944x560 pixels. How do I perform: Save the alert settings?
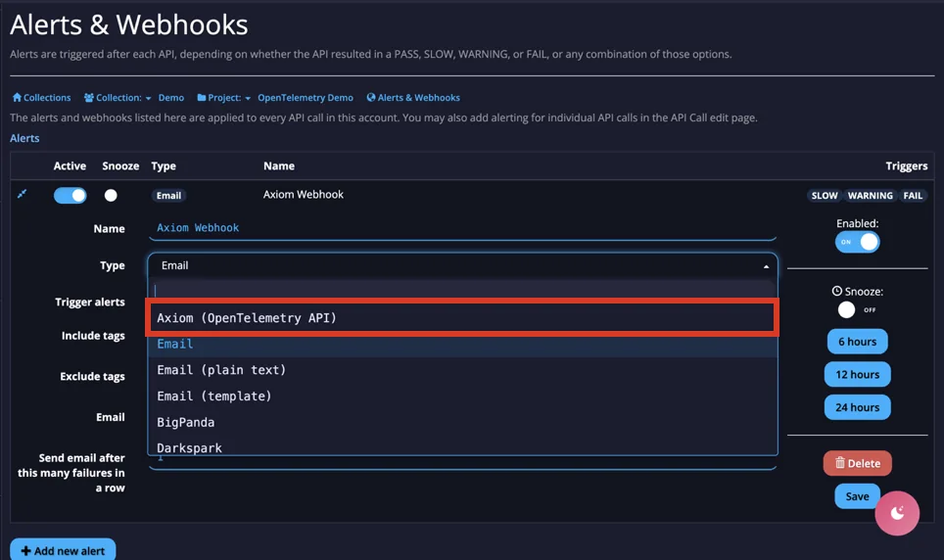click(x=857, y=496)
